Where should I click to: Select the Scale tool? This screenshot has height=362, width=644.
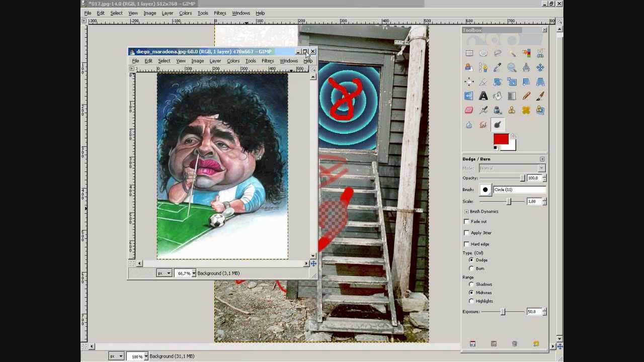click(x=512, y=81)
